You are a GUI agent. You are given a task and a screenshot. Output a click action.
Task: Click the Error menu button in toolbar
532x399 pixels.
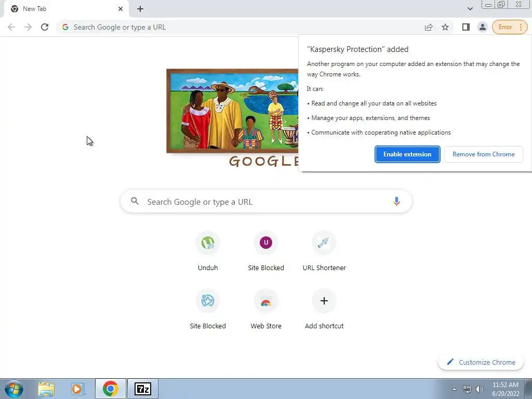(510, 27)
